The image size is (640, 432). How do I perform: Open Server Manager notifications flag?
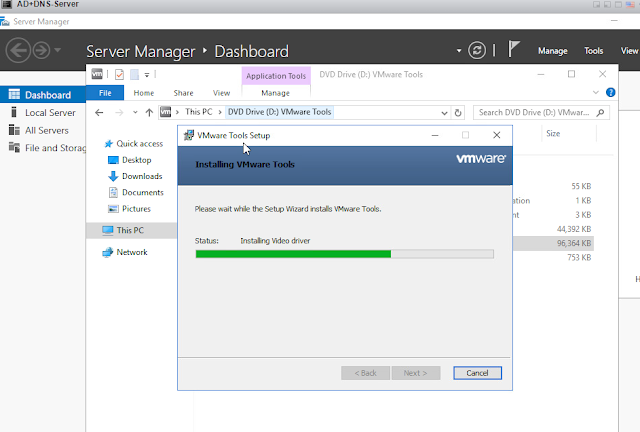tap(513, 50)
